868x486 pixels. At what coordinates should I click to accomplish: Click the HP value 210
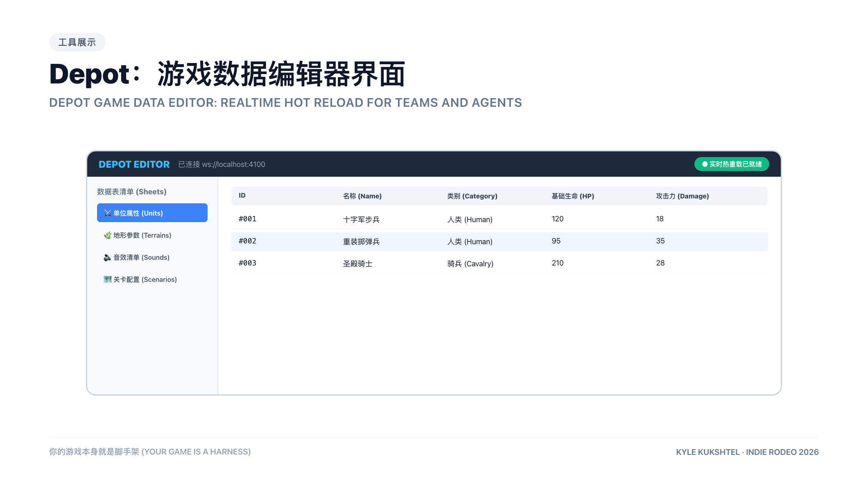tap(558, 263)
